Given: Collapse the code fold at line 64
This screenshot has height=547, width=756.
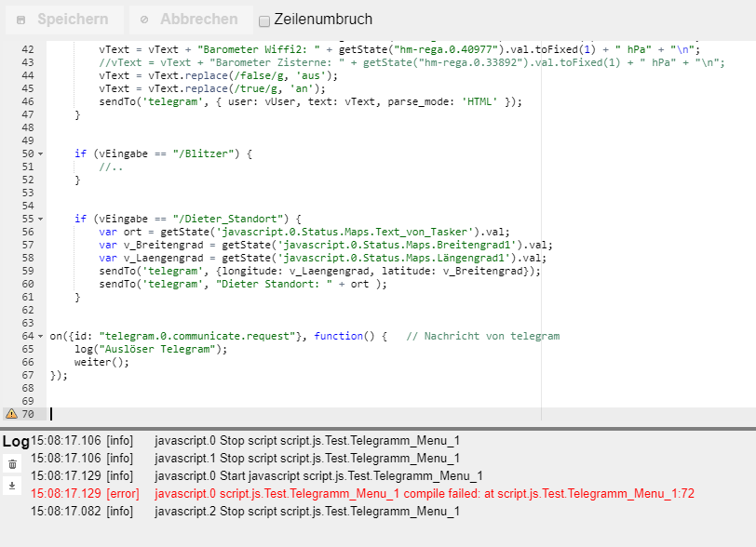Looking at the screenshot, I should pos(41,336).
